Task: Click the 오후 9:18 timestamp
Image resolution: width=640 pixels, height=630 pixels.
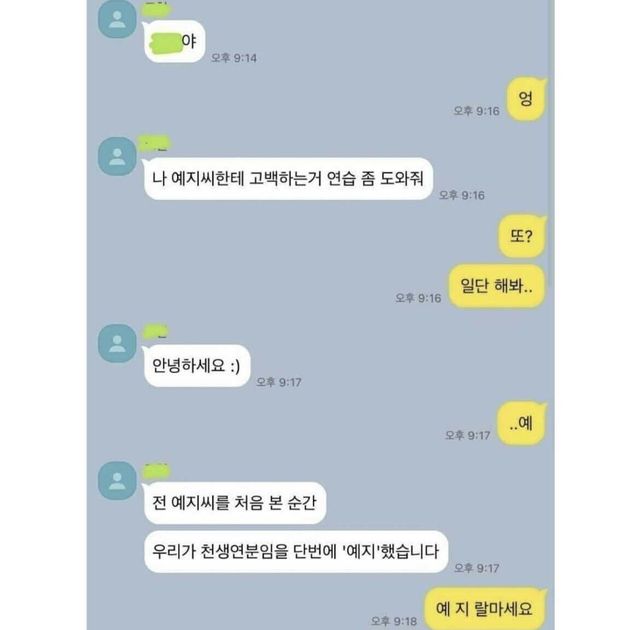Action: [x=394, y=621]
